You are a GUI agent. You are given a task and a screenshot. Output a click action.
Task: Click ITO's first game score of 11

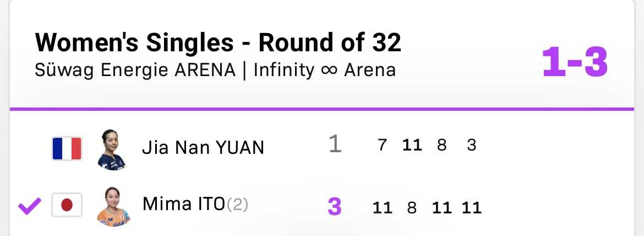click(x=382, y=208)
